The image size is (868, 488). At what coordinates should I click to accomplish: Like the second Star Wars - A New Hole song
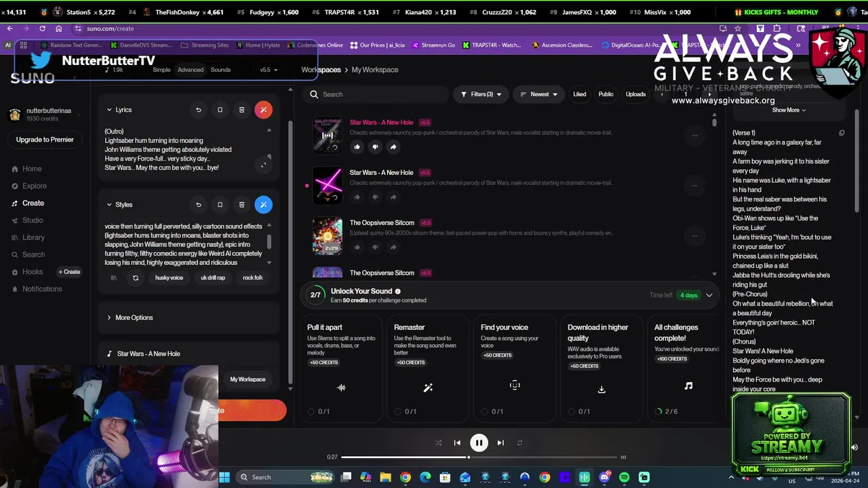pos(357,197)
